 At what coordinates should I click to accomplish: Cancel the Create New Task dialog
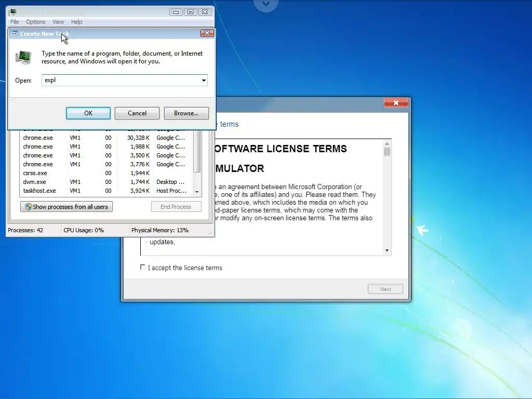[x=137, y=113]
